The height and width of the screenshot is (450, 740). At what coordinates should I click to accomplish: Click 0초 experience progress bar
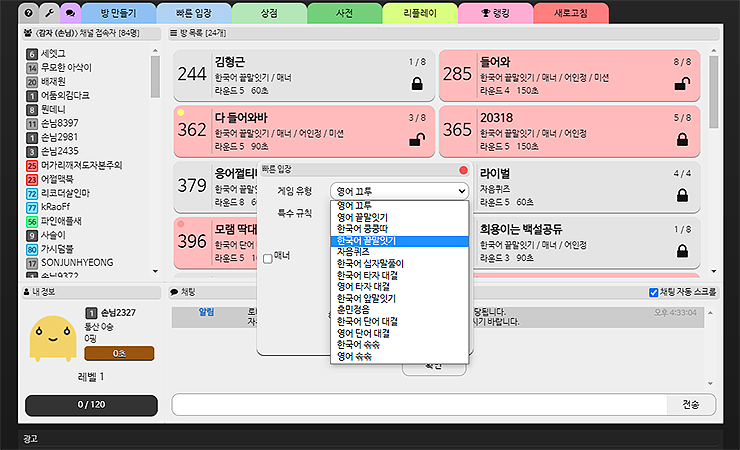(119, 353)
